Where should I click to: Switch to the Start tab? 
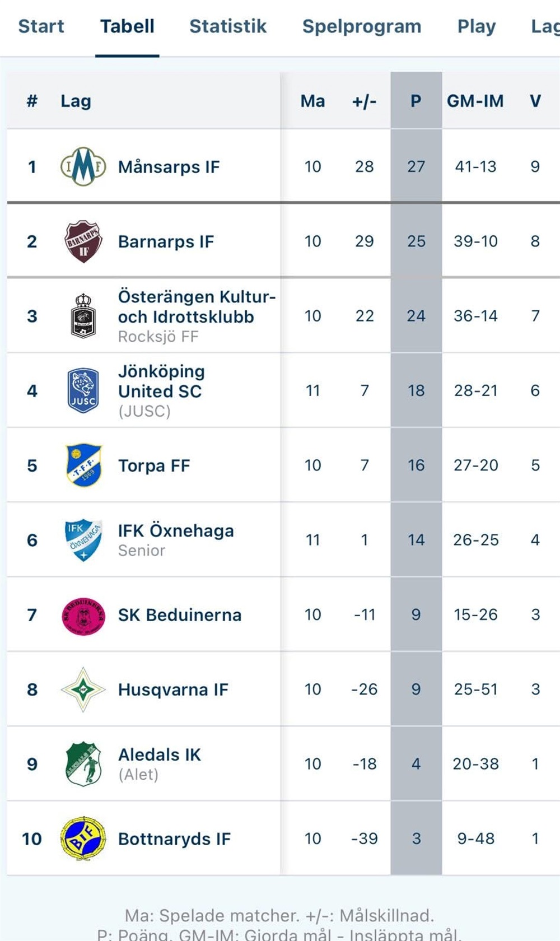(x=41, y=26)
